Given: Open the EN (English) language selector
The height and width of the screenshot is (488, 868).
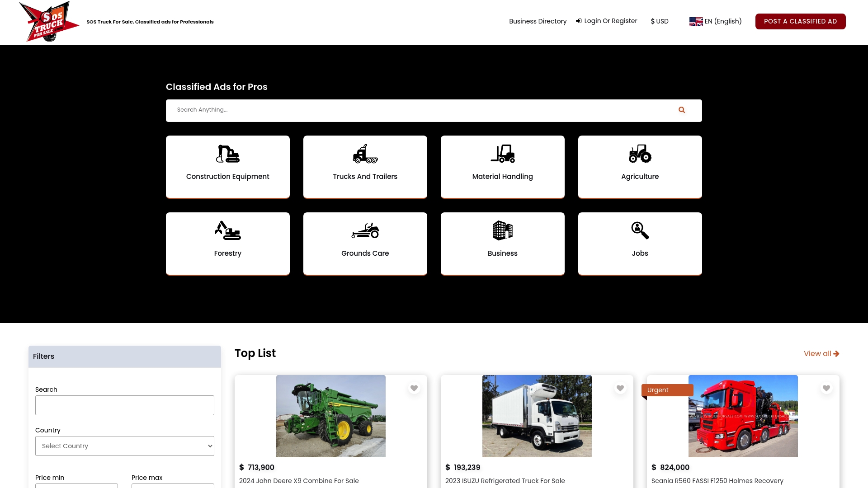Looking at the screenshot, I should (x=716, y=21).
